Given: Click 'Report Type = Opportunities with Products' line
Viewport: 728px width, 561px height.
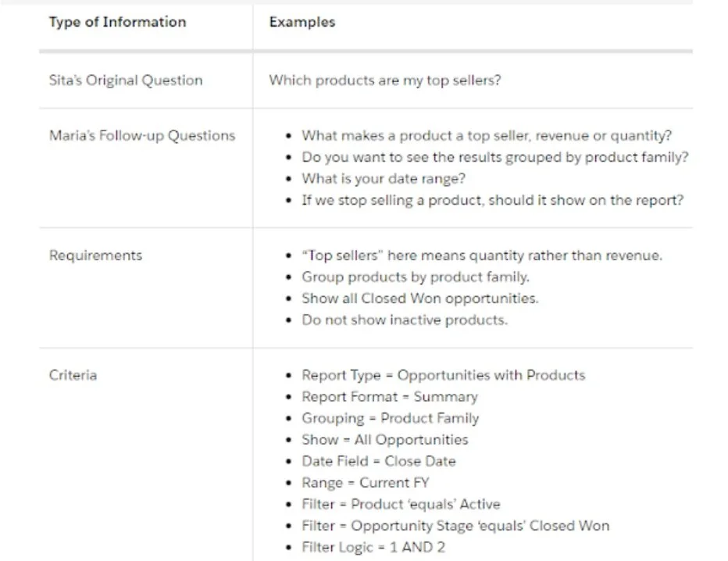Looking at the screenshot, I should (443, 375).
